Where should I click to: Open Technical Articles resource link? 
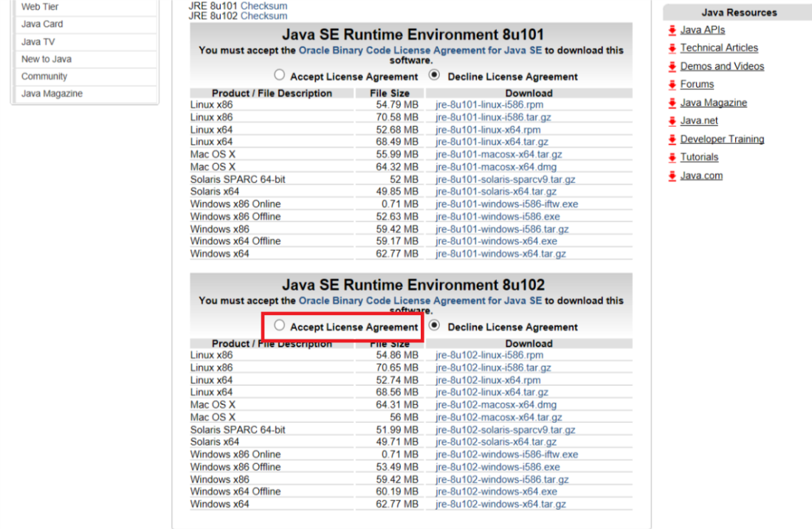pos(719,48)
